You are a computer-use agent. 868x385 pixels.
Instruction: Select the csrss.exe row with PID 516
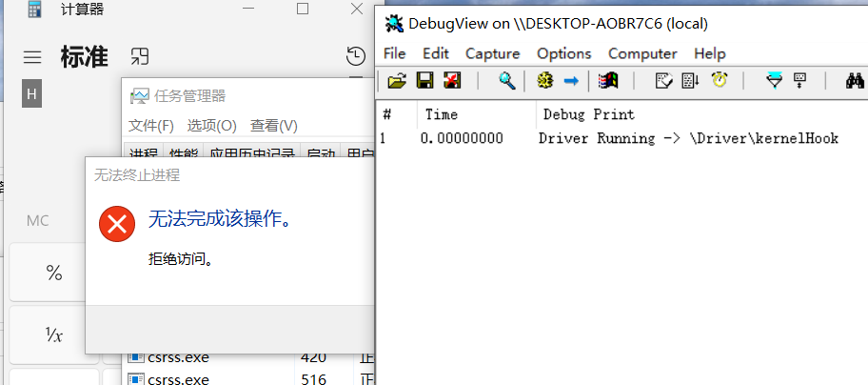[x=248, y=379]
